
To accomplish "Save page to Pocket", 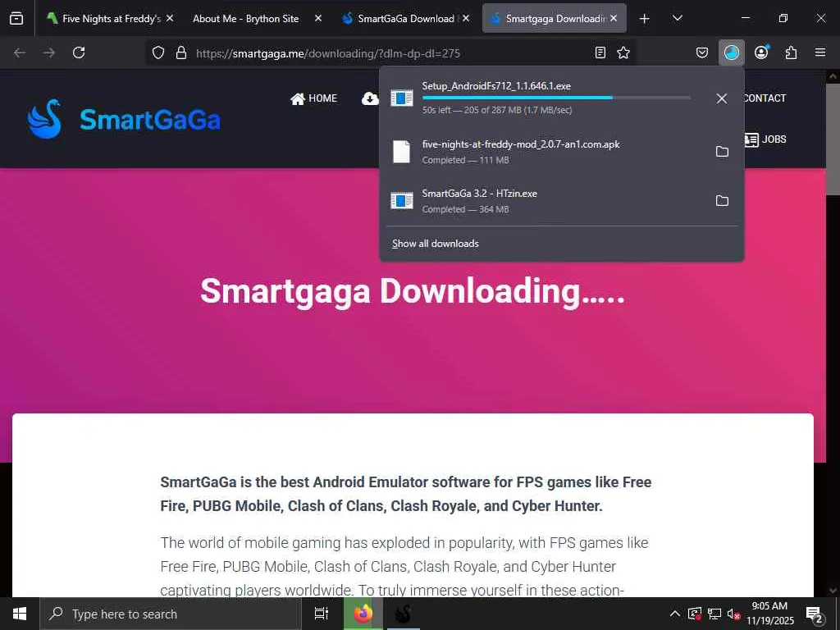I will [x=702, y=52].
